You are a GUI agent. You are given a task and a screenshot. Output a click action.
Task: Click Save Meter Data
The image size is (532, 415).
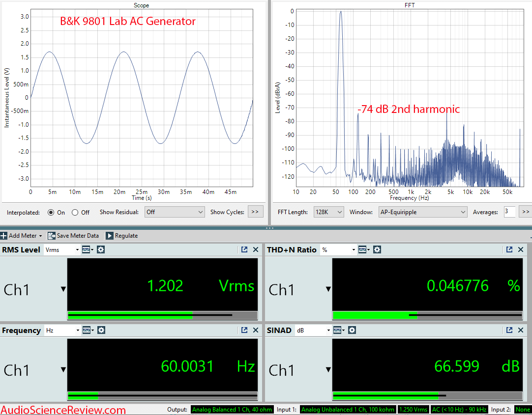pyautogui.click(x=73, y=236)
